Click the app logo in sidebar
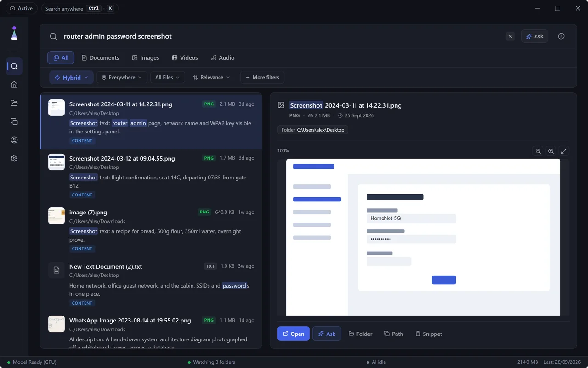Screen dimensions: 588x368 tap(14, 34)
